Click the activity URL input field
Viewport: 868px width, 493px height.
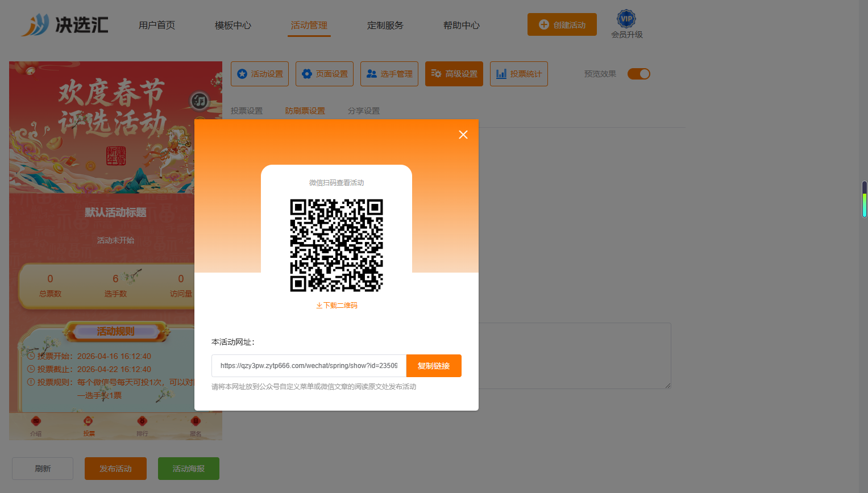pos(309,366)
